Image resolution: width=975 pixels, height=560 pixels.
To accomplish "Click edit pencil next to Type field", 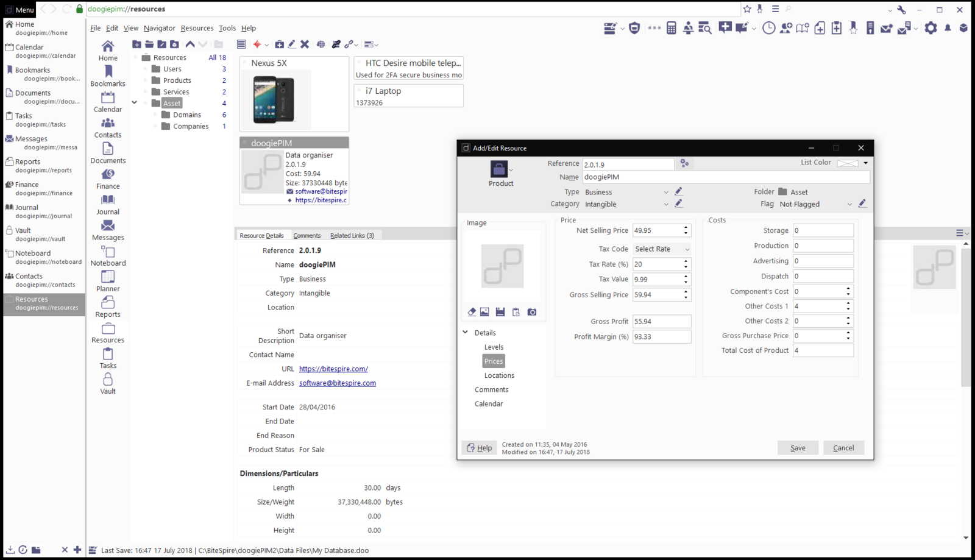I will coord(678,191).
